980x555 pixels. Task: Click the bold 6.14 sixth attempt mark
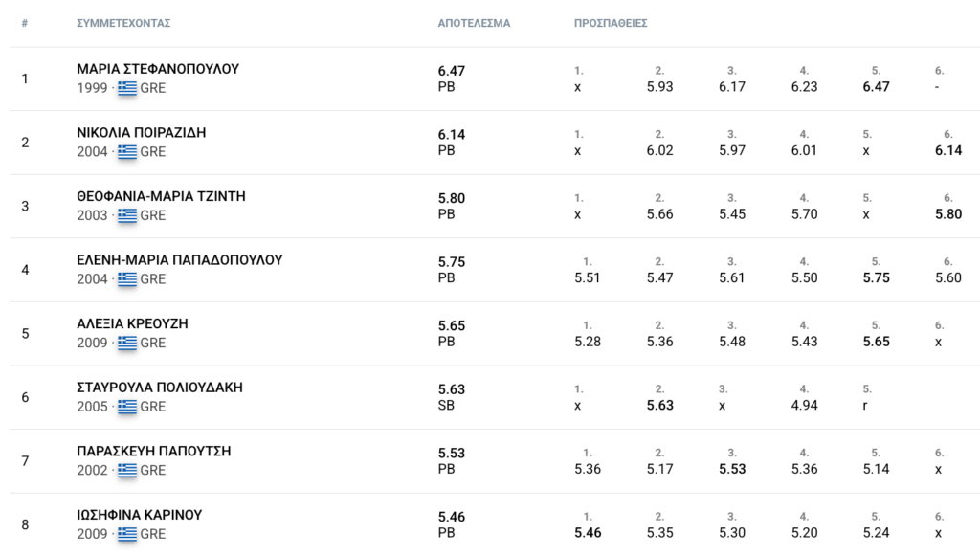click(x=948, y=150)
